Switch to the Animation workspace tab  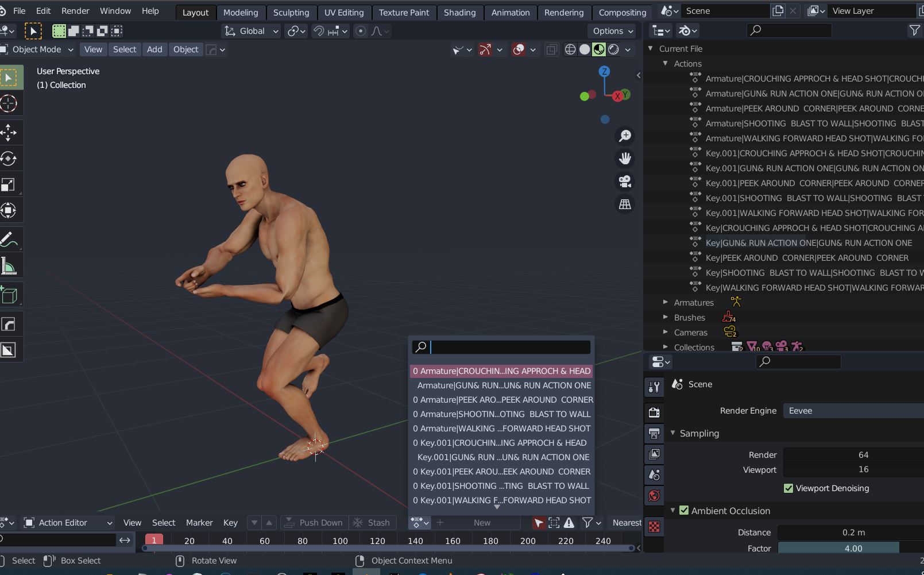tap(511, 12)
